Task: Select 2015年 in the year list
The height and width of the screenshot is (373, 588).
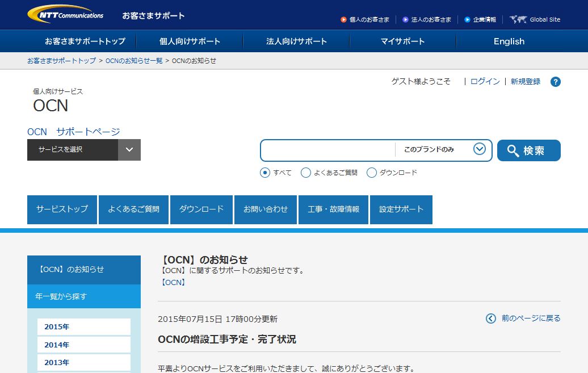Action: 84,326
